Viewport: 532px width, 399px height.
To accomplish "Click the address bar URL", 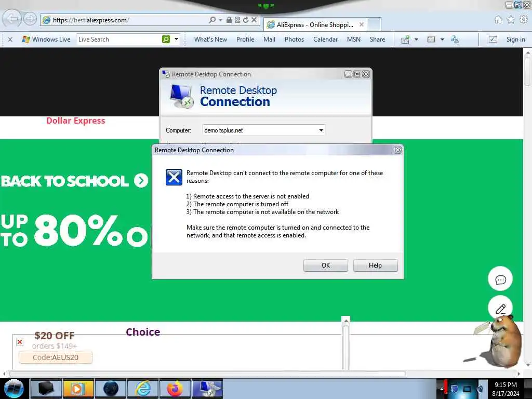I will [91, 20].
